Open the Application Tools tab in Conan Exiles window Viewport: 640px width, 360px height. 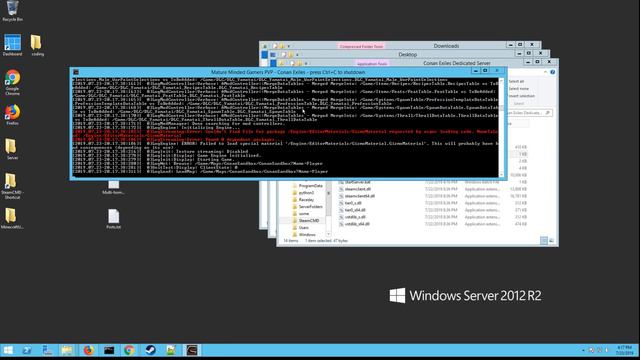371,64
